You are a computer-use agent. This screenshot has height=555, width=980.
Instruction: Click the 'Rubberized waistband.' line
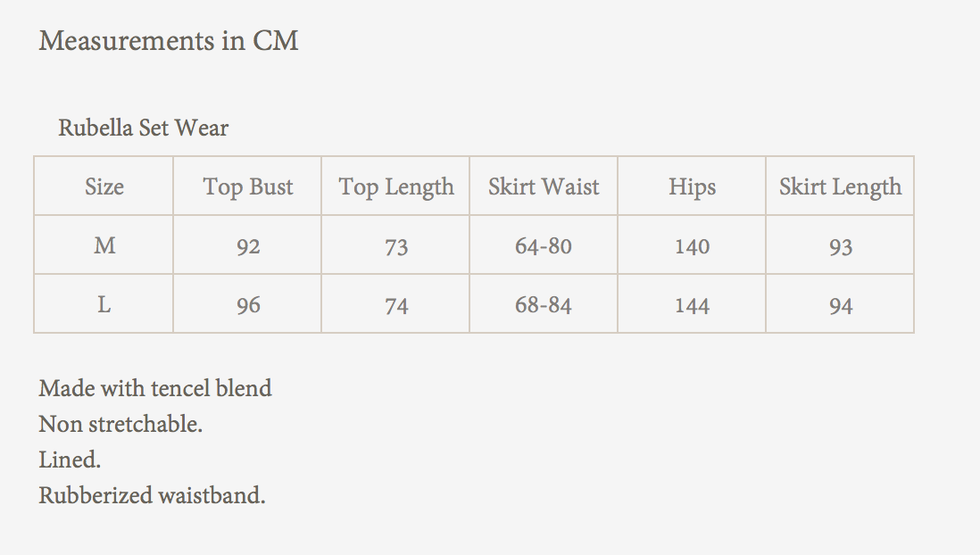[152, 495]
